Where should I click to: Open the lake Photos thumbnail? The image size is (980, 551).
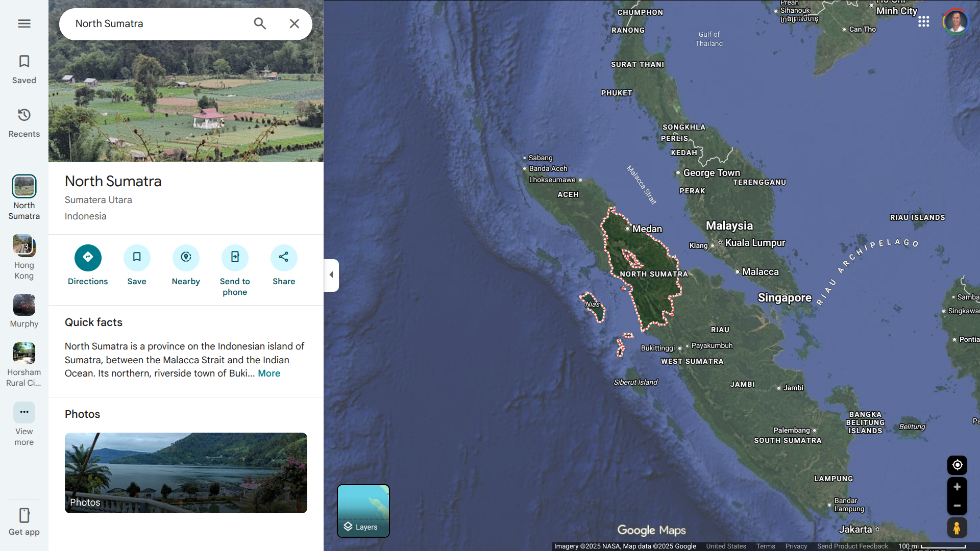click(186, 472)
